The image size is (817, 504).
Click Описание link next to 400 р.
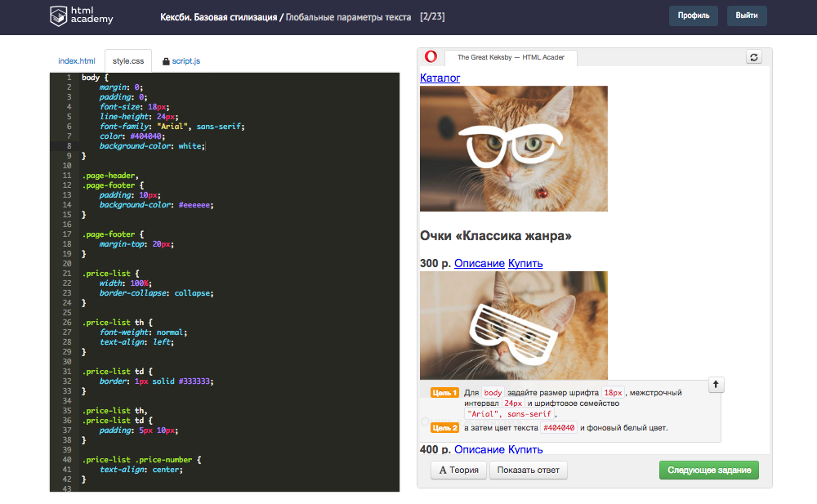[480, 449]
